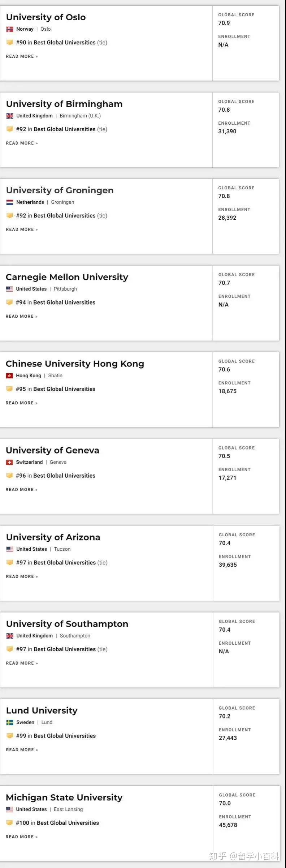
Task: Click US flag under University of Arizona
Action: pyautogui.click(x=10, y=549)
